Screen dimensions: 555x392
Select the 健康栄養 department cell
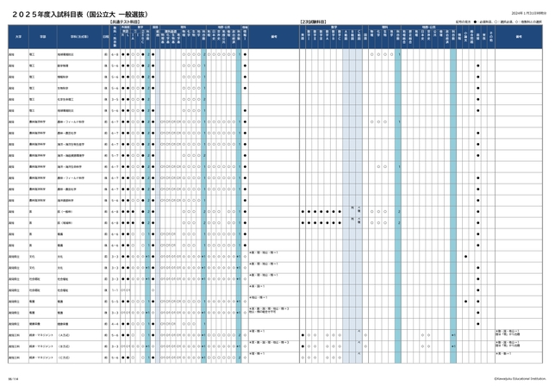pos(64,325)
